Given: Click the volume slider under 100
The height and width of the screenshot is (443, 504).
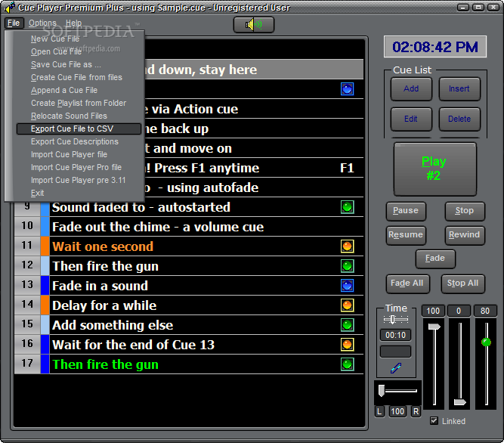Looking at the screenshot, I should 434,327.
